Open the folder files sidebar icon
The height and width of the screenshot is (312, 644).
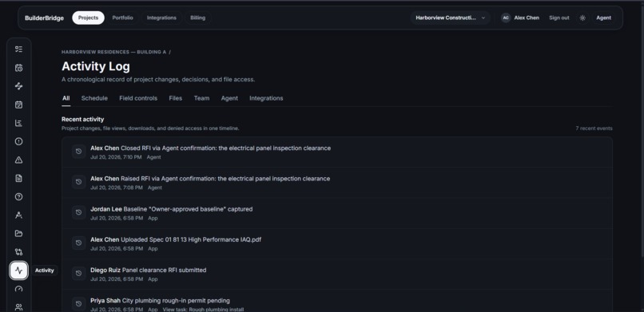coord(18,234)
